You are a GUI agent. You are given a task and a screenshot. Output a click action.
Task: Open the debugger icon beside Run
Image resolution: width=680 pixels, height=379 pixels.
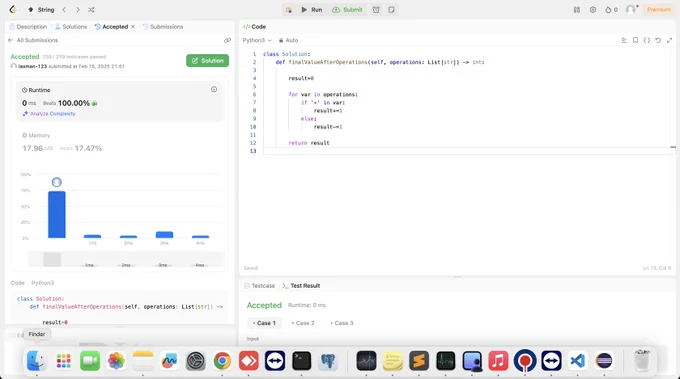point(288,10)
